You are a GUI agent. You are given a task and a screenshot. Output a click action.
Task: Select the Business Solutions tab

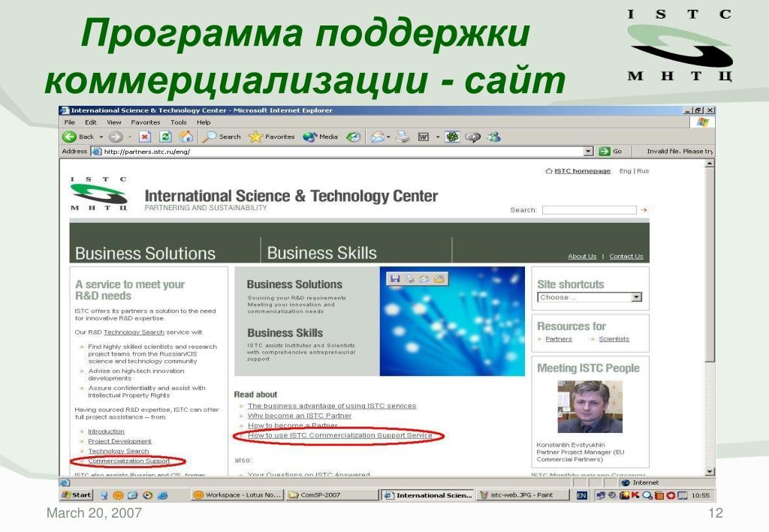145,254
